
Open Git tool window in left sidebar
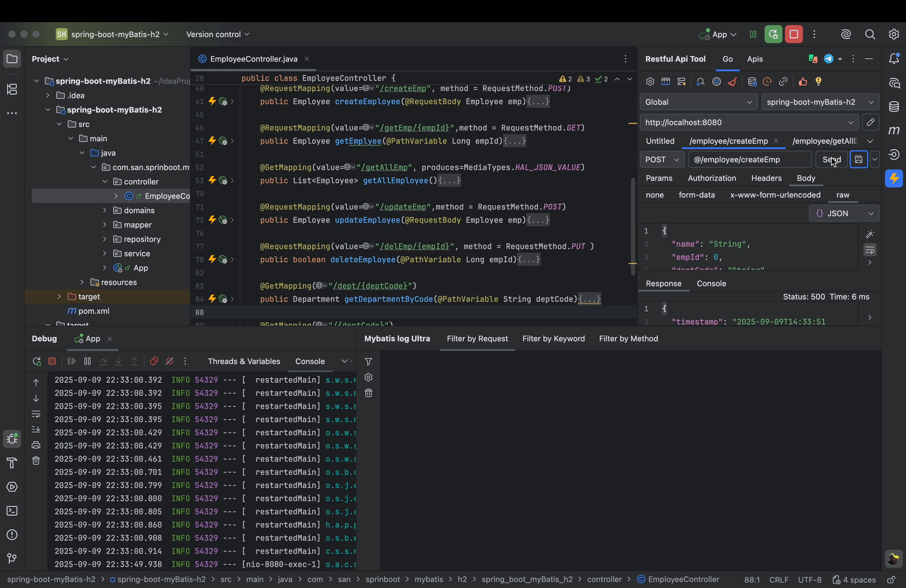point(12,559)
